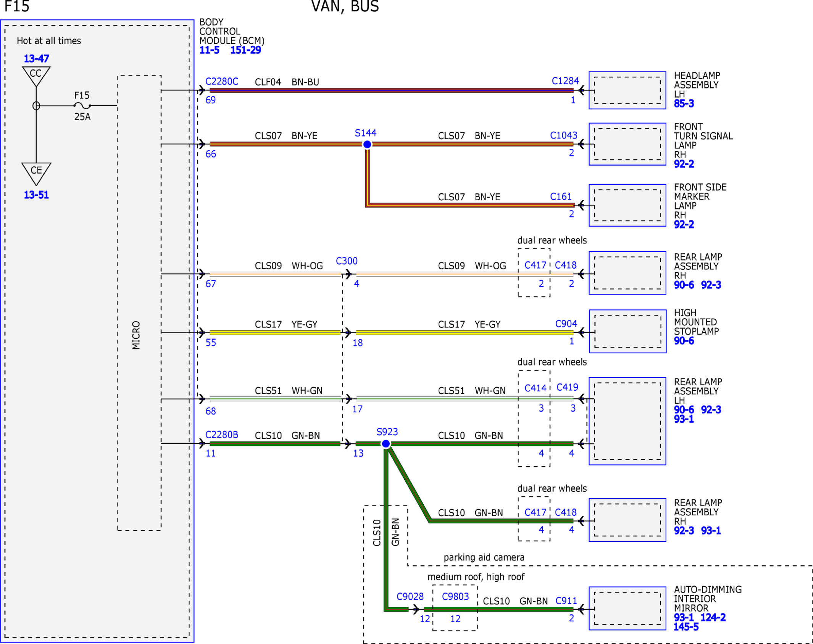Click connector label C414
Viewport: 813px width, 644px height.
536,388
